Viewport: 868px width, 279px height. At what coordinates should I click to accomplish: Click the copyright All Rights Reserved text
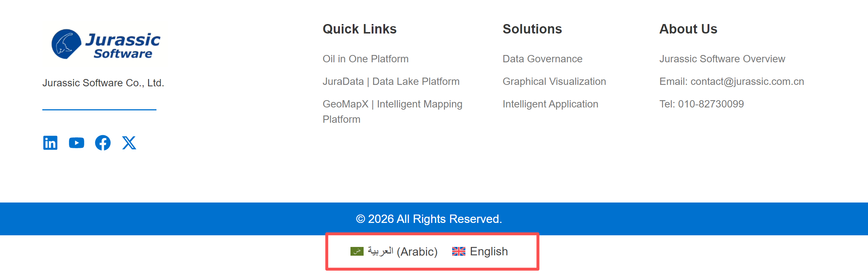coord(429,219)
